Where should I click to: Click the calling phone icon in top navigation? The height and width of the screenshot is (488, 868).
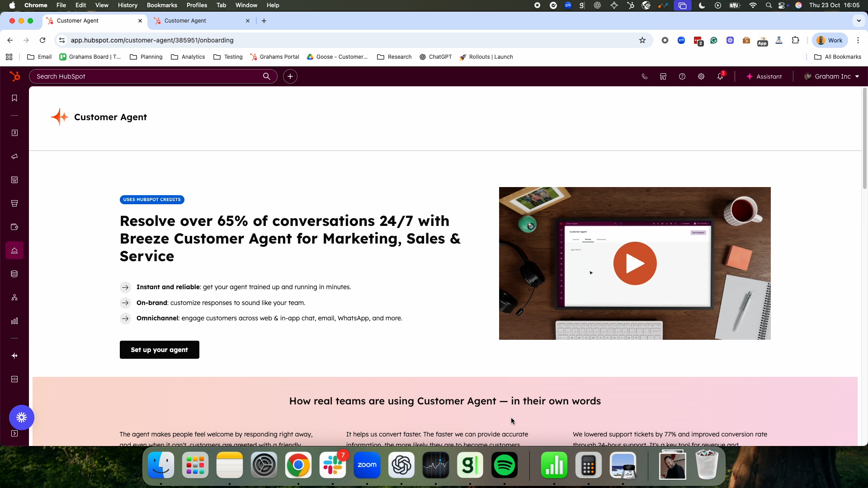click(x=645, y=76)
